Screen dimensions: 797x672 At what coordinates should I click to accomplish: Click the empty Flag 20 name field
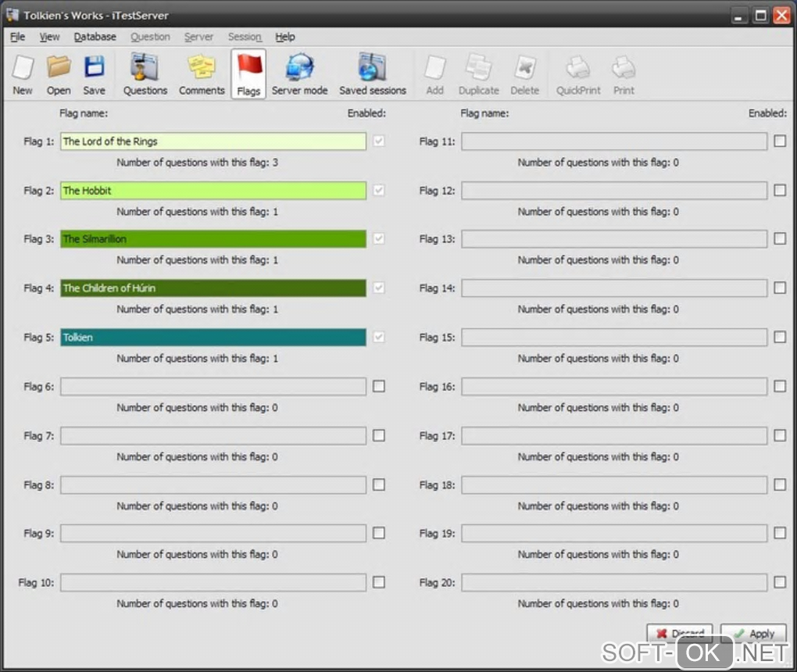pos(614,583)
